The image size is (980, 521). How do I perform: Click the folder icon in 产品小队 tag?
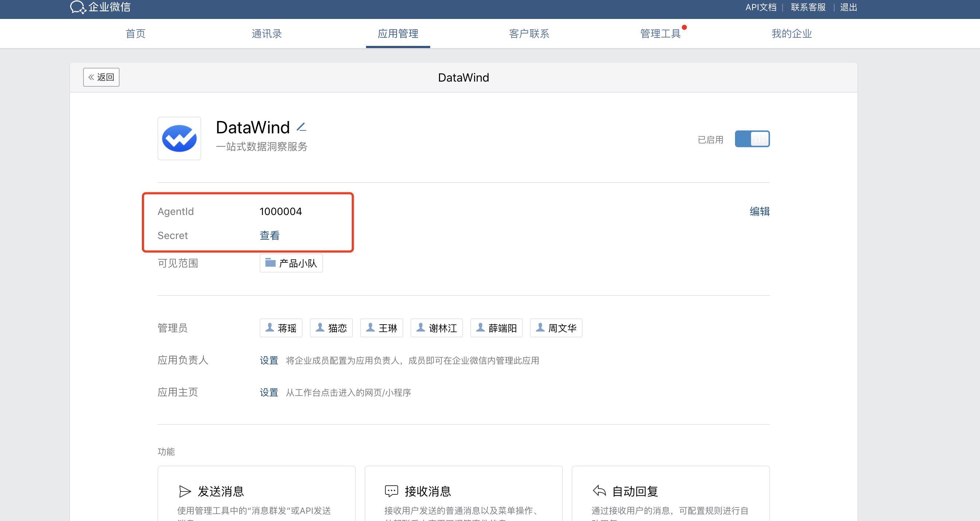click(270, 262)
